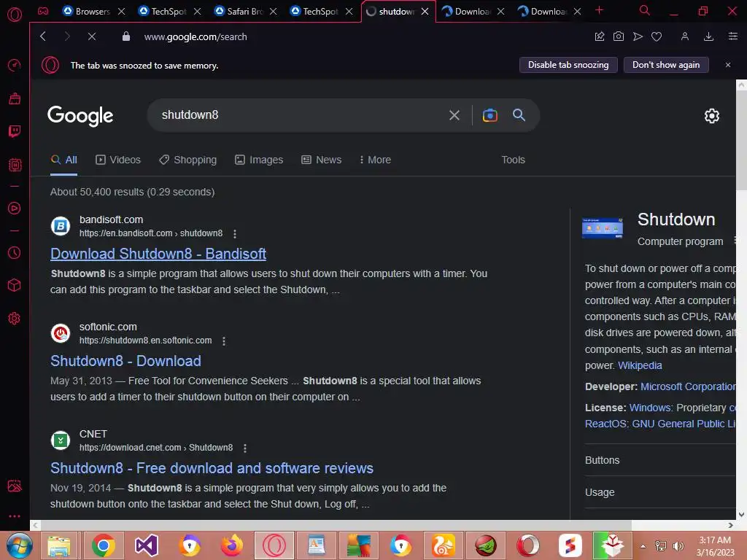The image size is (747, 560).
Task: Search by image with Google Lens
Action: (x=489, y=115)
